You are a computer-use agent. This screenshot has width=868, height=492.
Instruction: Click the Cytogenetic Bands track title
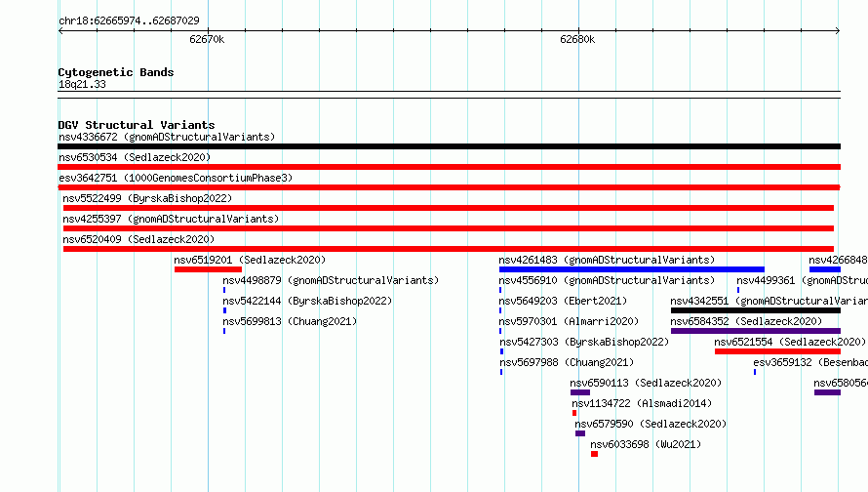116,72
